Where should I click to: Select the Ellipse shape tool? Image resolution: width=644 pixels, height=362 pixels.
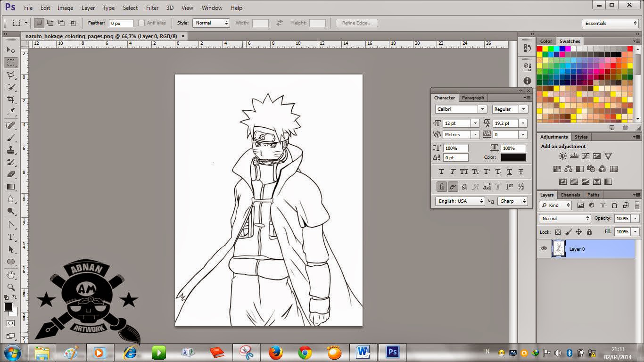(x=10, y=262)
